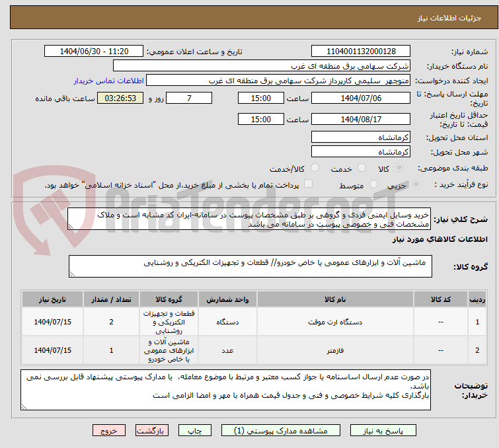Click the توضیحات خریدار notes textarea
This screenshot has width=499, height=448.
225,390
